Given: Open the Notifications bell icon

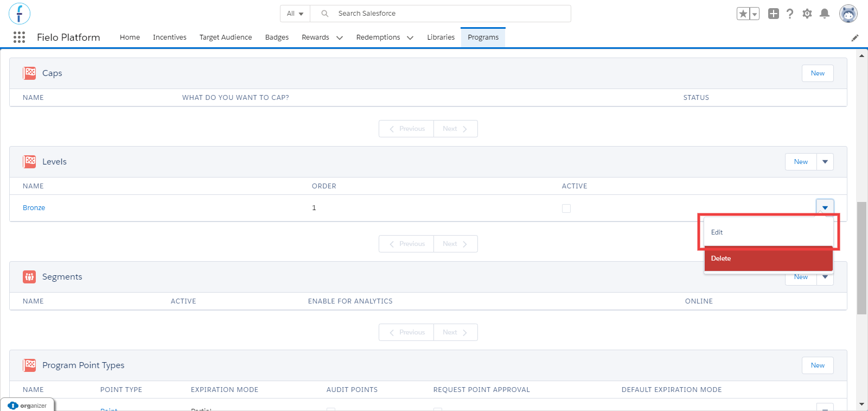Looking at the screenshot, I should click(825, 14).
